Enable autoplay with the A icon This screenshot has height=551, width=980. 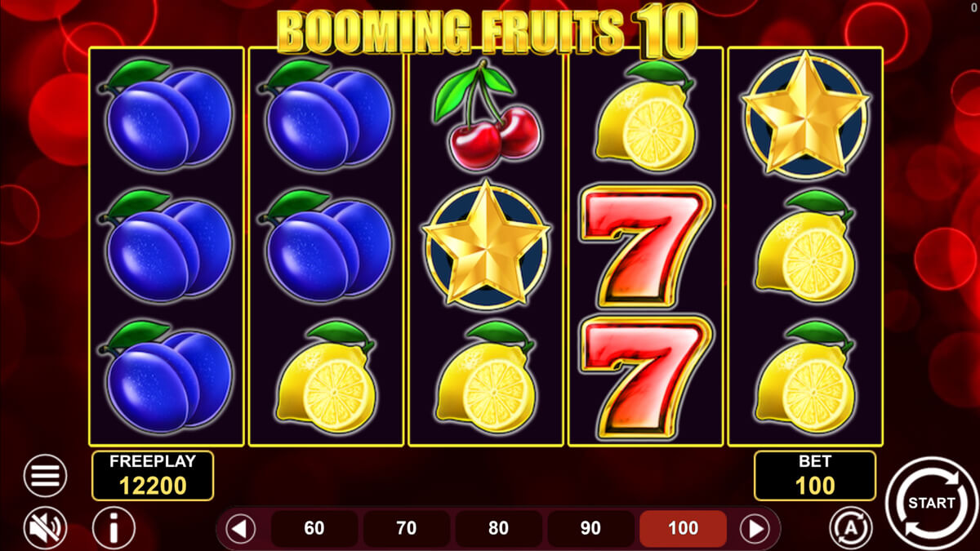(x=851, y=528)
